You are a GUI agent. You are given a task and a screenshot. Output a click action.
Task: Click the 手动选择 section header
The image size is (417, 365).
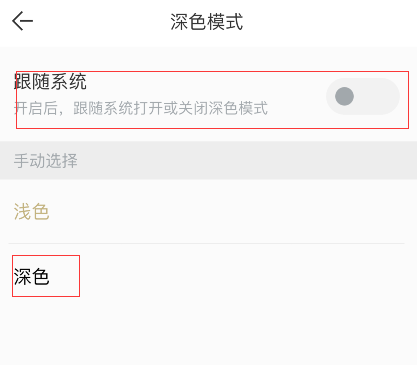(x=46, y=161)
